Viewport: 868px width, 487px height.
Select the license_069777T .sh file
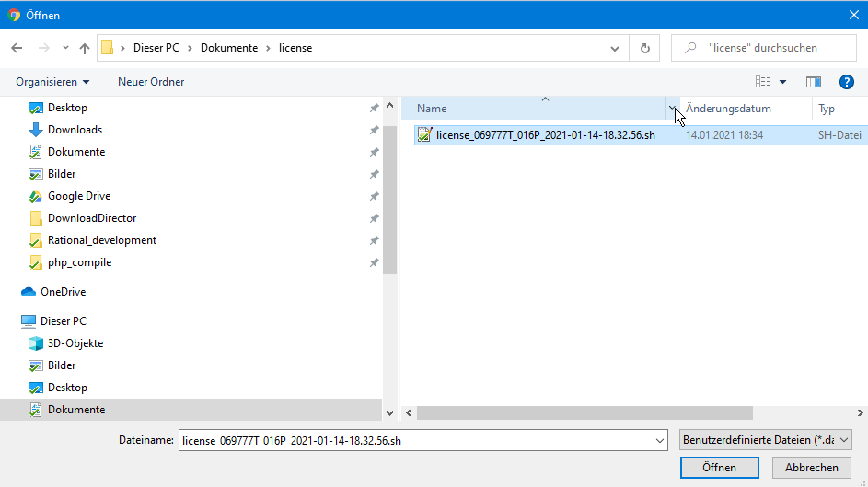[545, 135]
